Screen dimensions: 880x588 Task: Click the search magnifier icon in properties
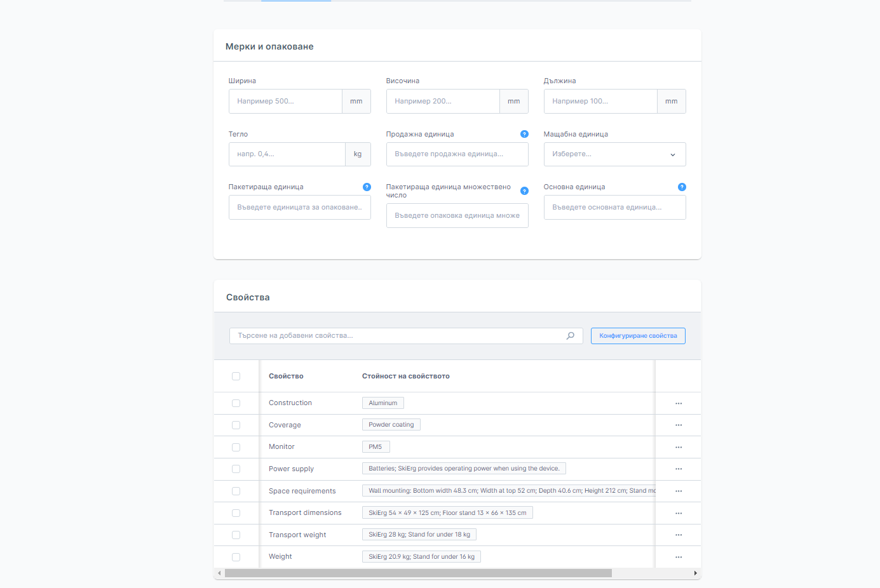tap(571, 336)
